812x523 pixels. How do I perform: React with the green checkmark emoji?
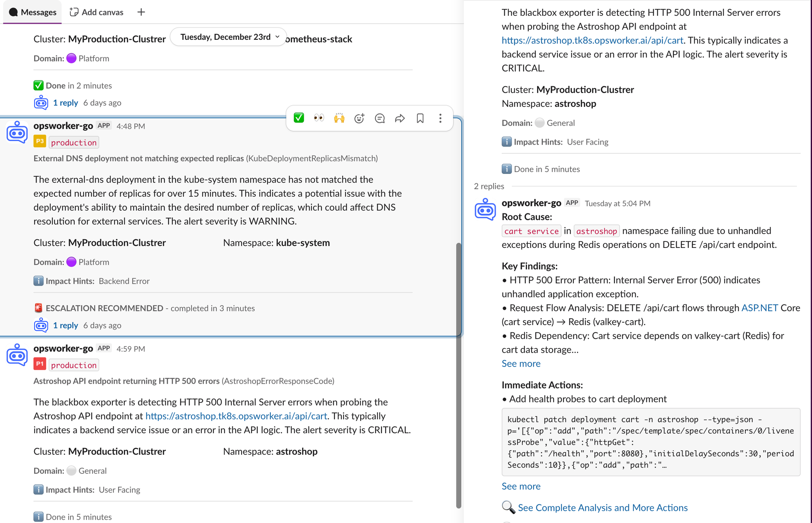click(x=299, y=118)
